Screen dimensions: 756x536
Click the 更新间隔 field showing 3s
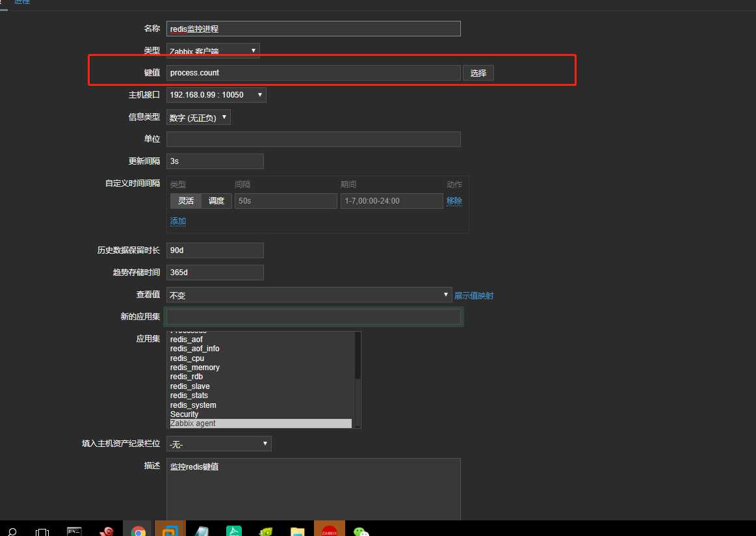(x=215, y=161)
